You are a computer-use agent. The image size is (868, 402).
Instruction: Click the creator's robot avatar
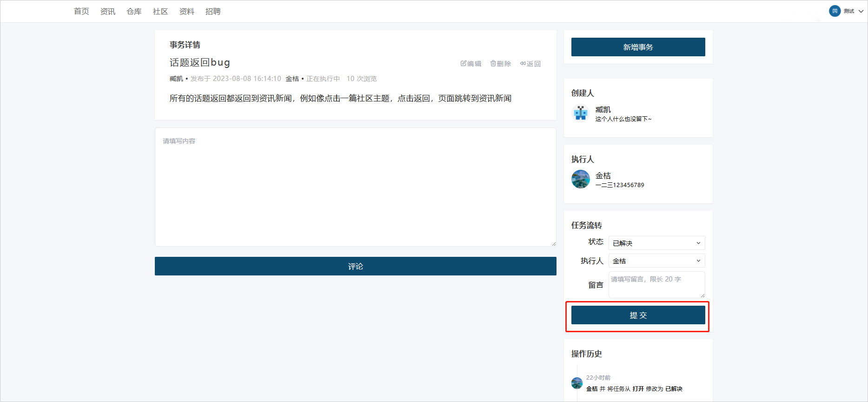click(x=580, y=113)
